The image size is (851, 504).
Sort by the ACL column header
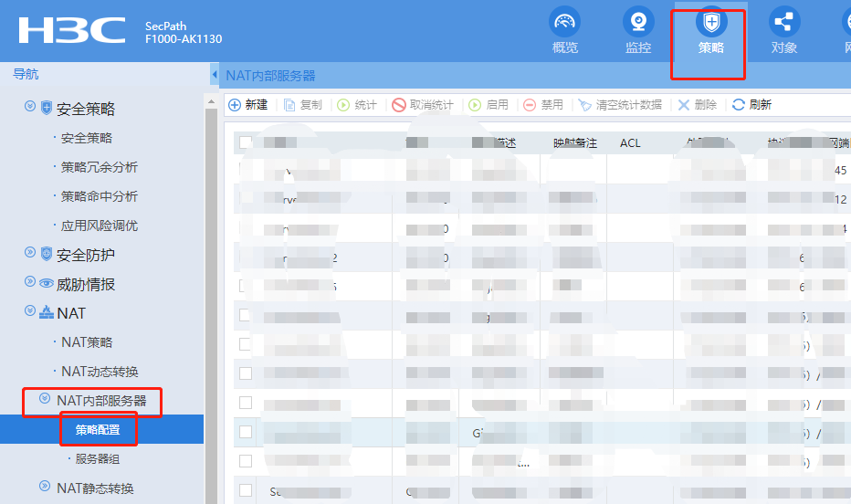(x=630, y=143)
